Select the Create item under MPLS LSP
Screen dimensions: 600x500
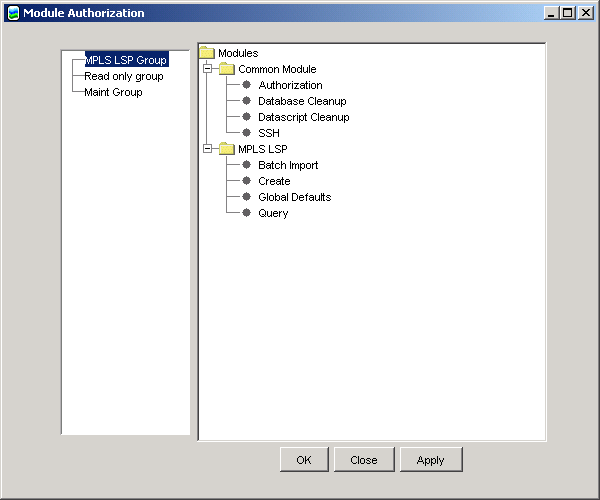coord(274,181)
